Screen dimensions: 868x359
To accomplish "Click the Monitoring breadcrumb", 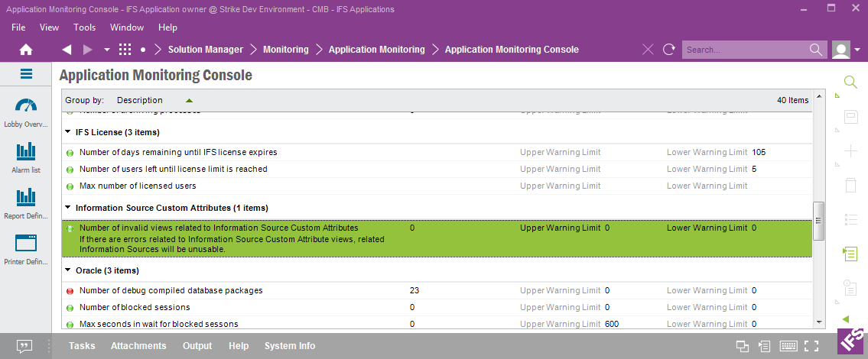I will coord(286,50).
